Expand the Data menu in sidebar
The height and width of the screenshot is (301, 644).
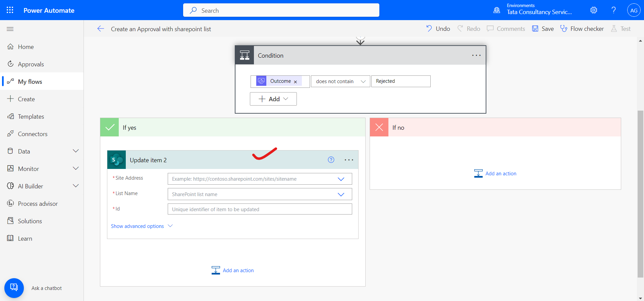76,151
